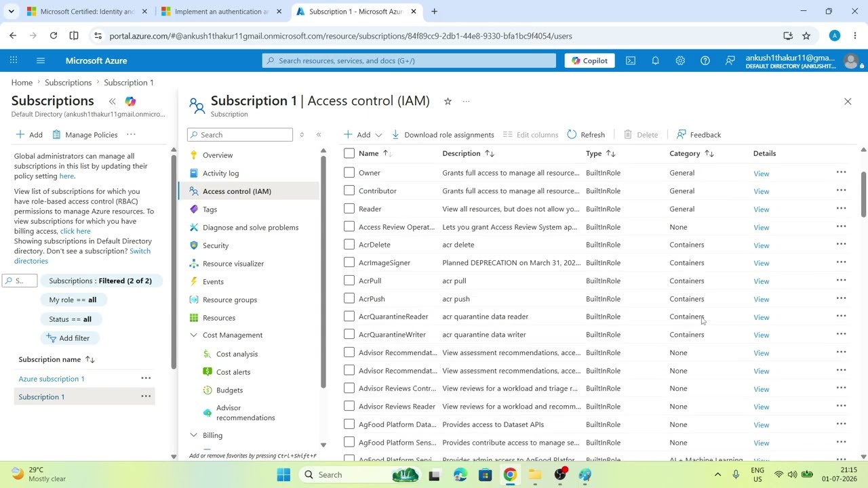The height and width of the screenshot is (488, 868).
Task: Open ellipsis menu for AcrPull row
Action: [x=841, y=280]
